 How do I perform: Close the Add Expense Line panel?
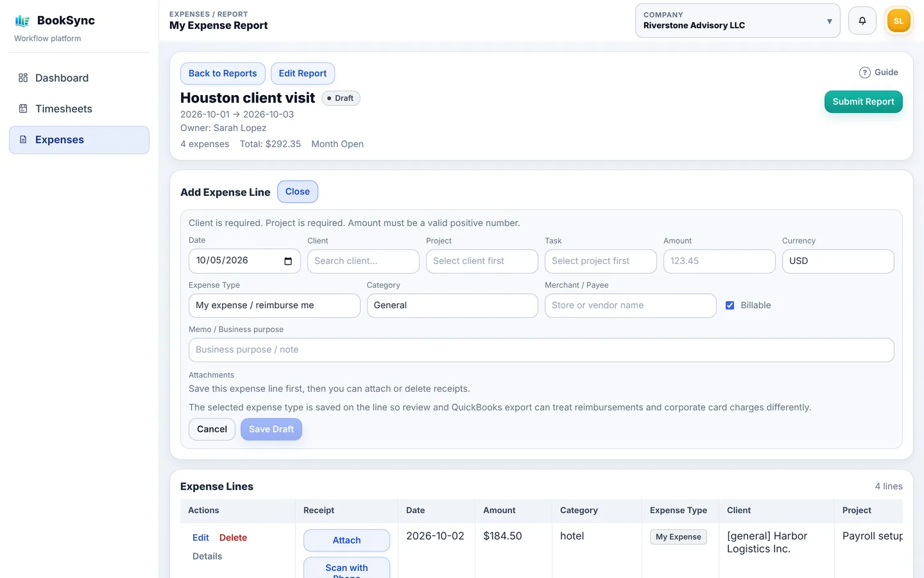[297, 191]
